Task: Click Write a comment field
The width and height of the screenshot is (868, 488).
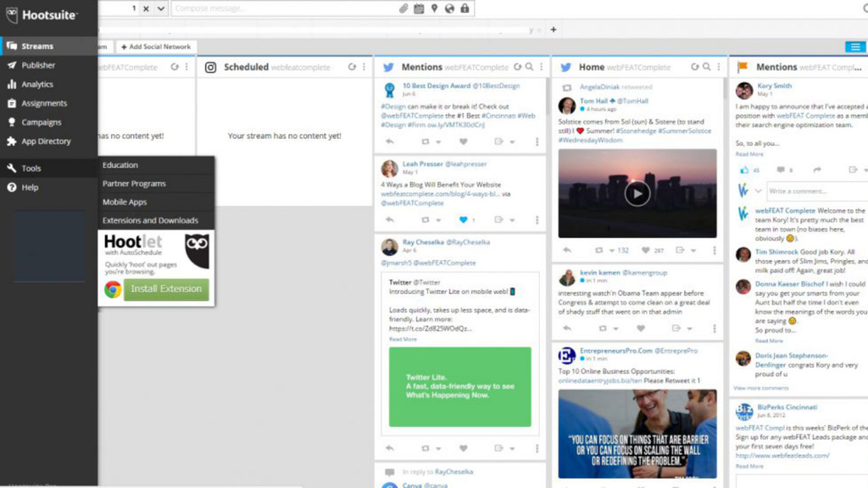Action: [x=817, y=191]
